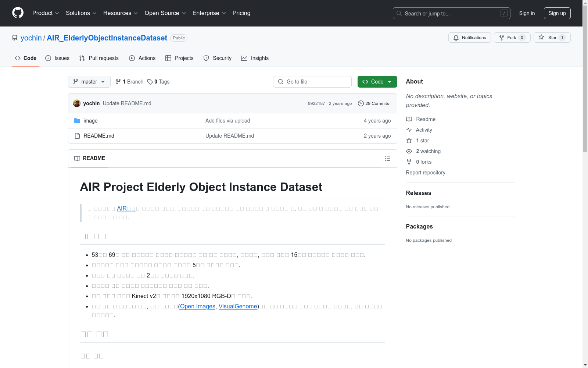The height and width of the screenshot is (368, 588).
Task: Click the commit hash 9922187
Action: [316, 103]
